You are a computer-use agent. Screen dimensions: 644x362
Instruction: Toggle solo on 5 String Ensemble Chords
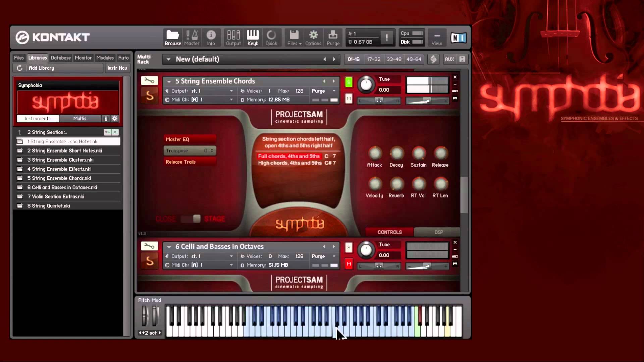tap(349, 82)
